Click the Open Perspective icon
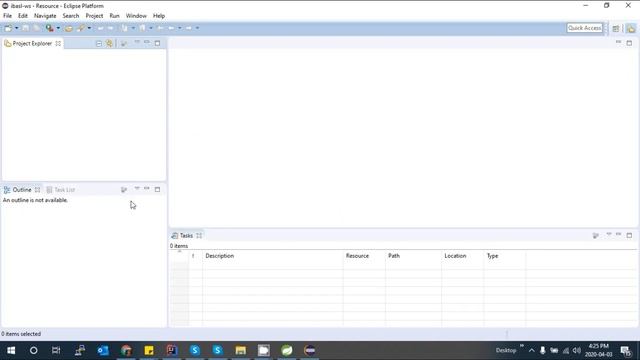Screen dimensions: 640x360 pos(616,29)
